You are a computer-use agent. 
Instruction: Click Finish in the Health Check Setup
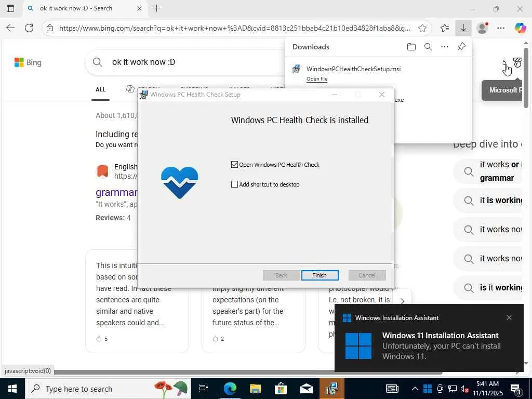[320, 275]
